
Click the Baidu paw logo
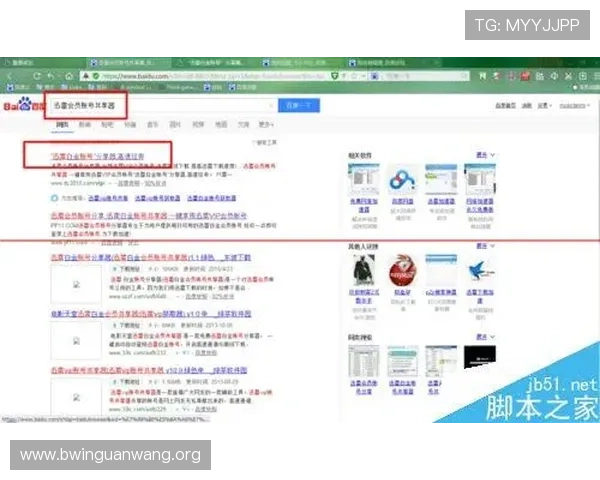point(25,104)
